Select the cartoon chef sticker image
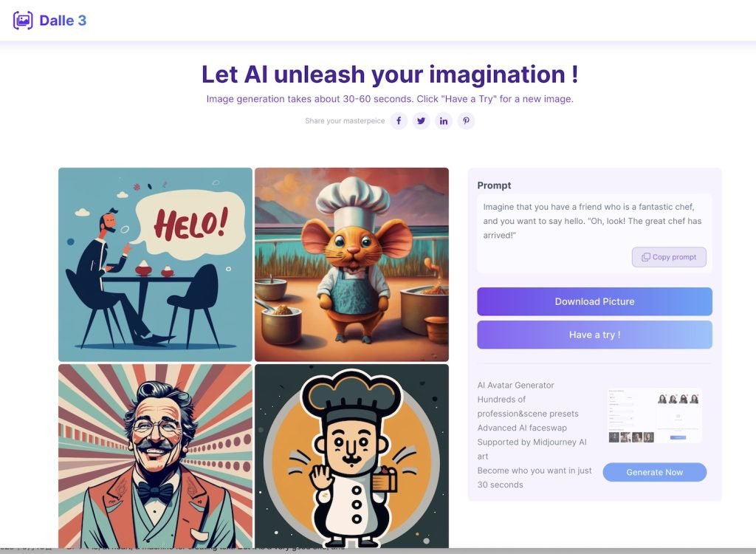Viewport: 756px width, 554px height. pos(351,456)
